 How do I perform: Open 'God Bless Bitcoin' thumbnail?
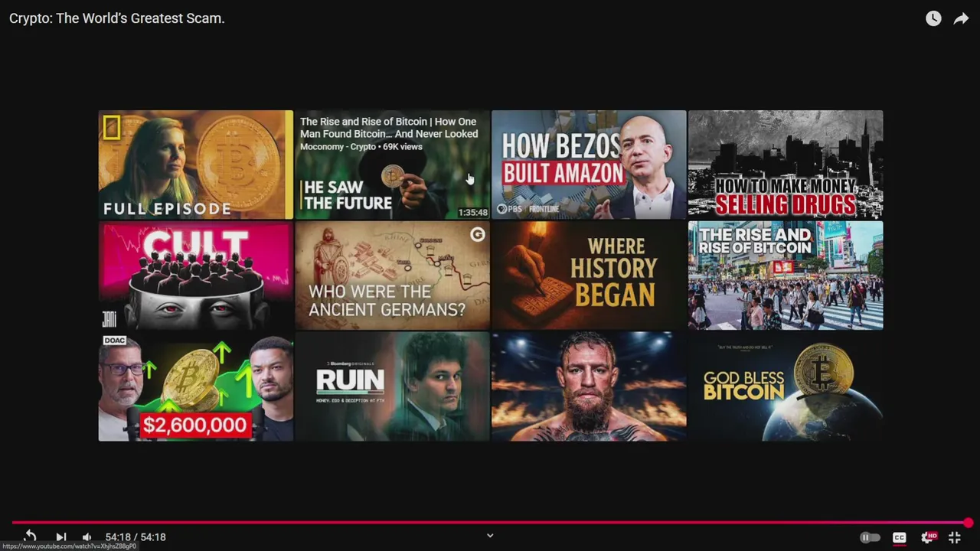click(x=786, y=386)
